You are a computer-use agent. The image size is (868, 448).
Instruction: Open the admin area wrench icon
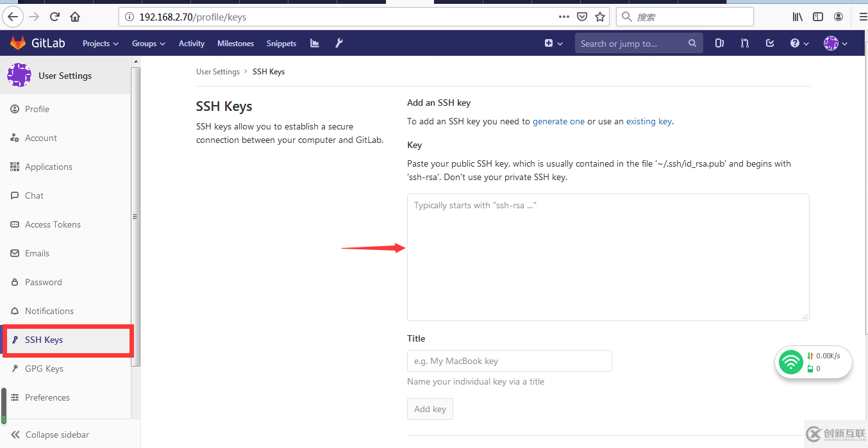point(339,43)
